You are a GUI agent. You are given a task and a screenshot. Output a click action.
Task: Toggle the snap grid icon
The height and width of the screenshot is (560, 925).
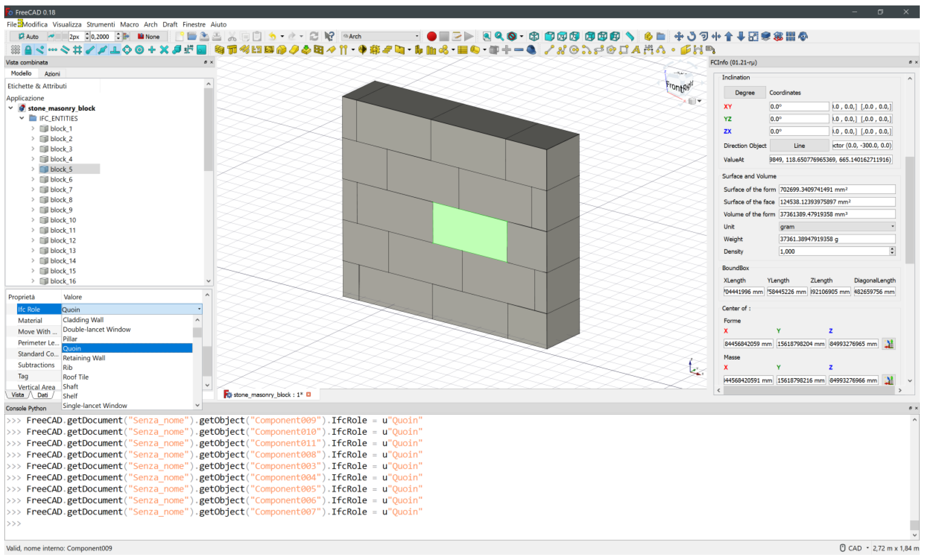(77, 50)
